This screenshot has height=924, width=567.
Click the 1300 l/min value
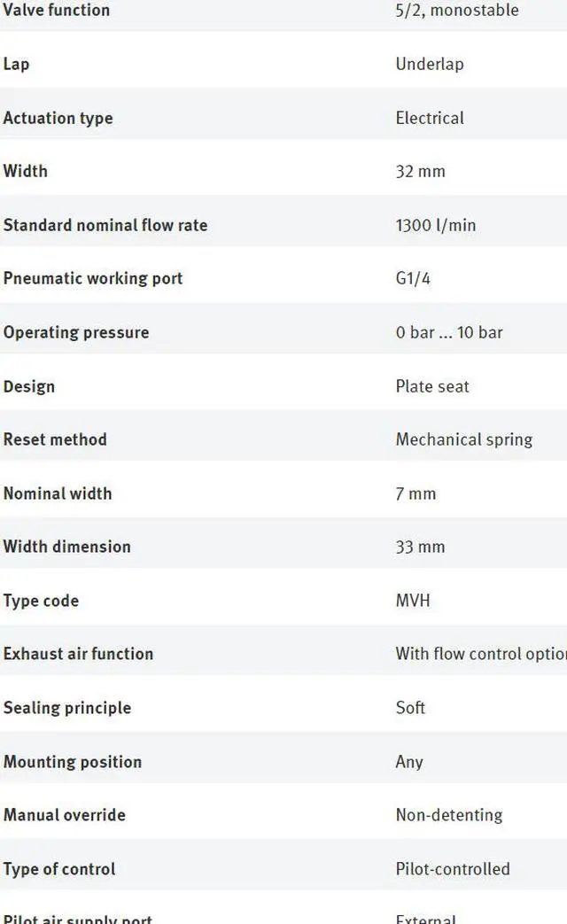click(x=436, y=225)
